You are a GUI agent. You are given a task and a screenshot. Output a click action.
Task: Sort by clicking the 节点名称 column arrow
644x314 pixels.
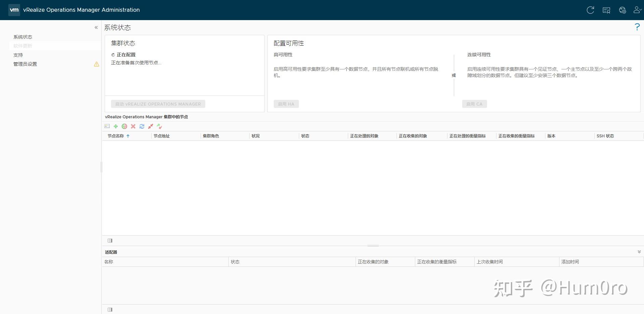click(x=128, y=136)
